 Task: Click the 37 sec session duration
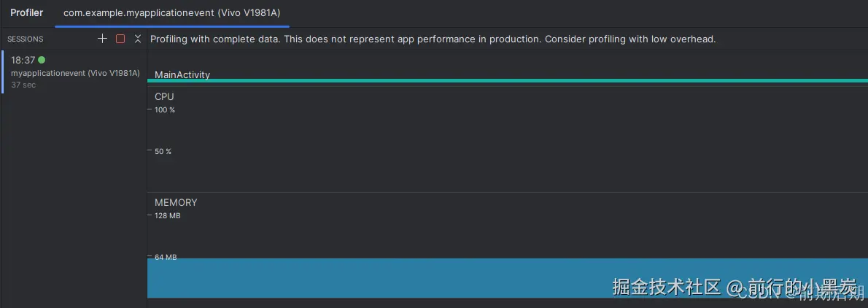coord(23,85)
